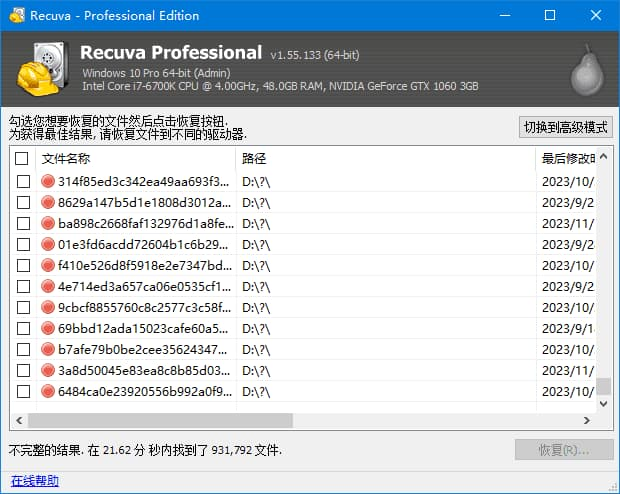The width and height of the screenshot is (620, 494).
Task: Click red circle icon of 69bbd12ada15023cafe60a5
Action: coord(48,328)
